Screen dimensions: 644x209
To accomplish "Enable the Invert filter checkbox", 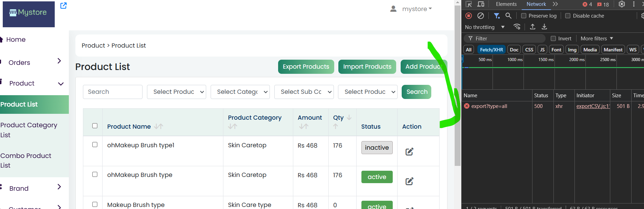I will click(x=553, y=39).
